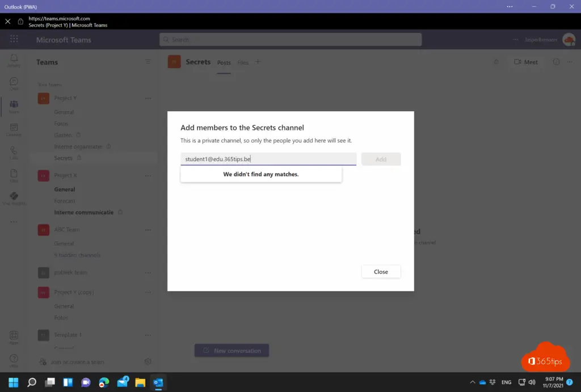Open manage teams gear icon

[x=148, y=361]
